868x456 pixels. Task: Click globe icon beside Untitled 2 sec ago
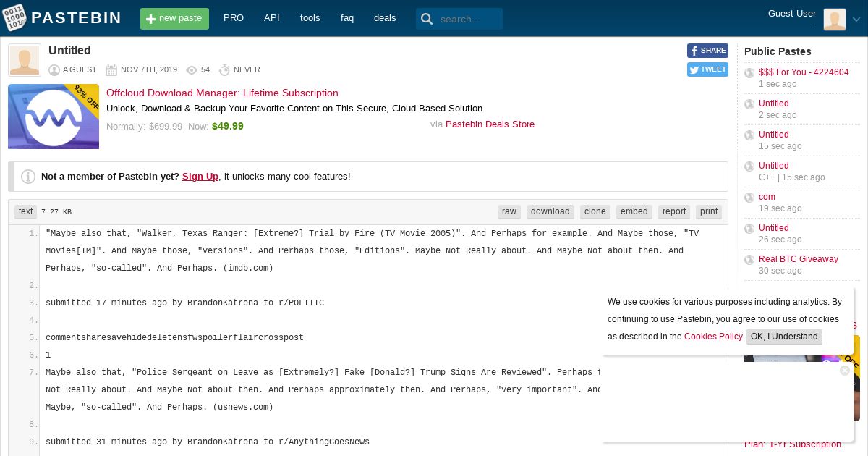(x=749, y=104)
